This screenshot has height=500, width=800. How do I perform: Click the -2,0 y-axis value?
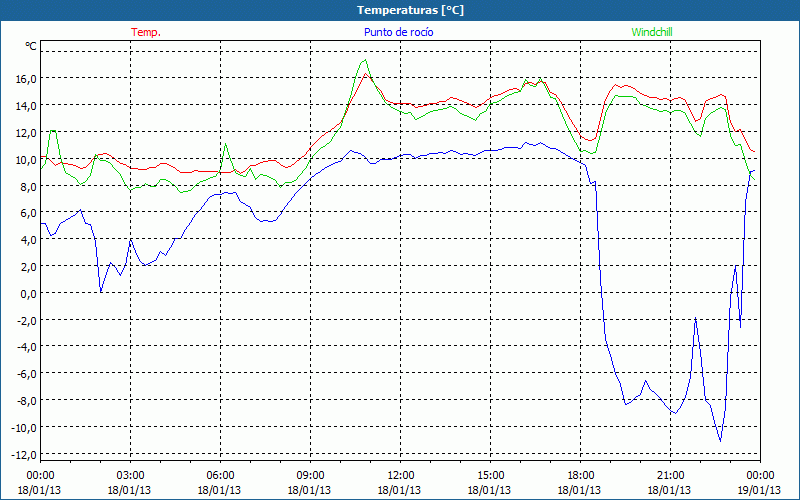click(x=26, y=320)
